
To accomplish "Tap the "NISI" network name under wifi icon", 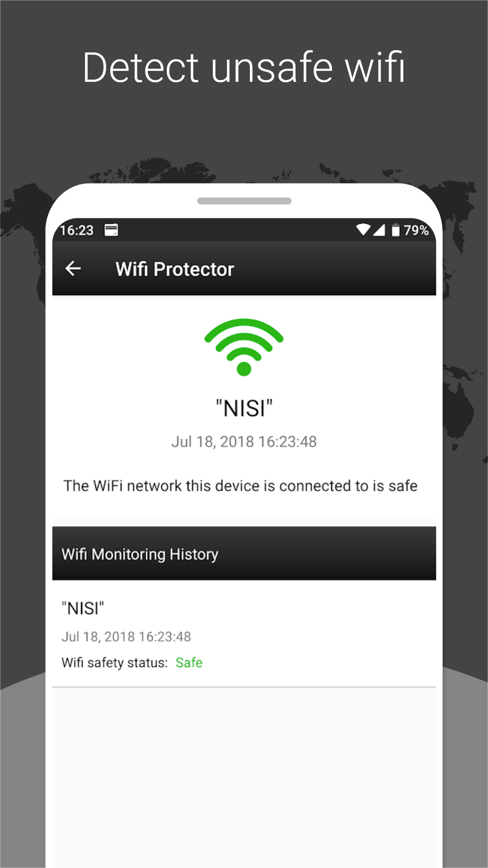I will click(244, 408).
